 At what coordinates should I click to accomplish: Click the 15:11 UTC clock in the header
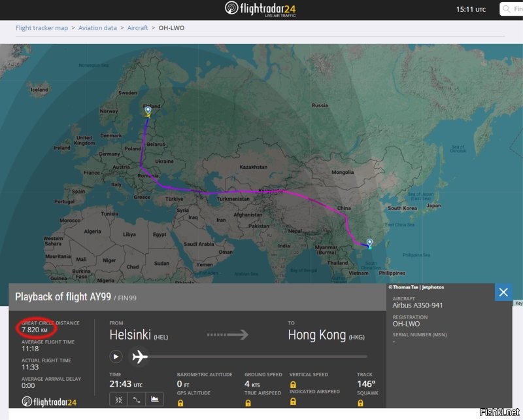pyautogui.click(x=471, y=9)
